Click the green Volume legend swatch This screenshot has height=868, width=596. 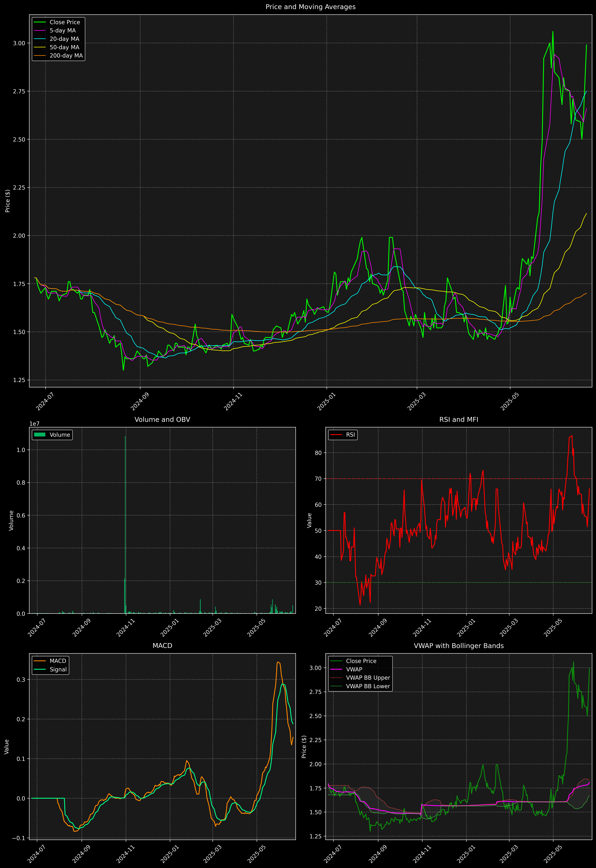[40, 435]
